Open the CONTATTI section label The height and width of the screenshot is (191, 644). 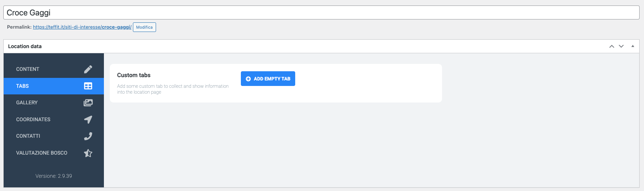point(28,136)
